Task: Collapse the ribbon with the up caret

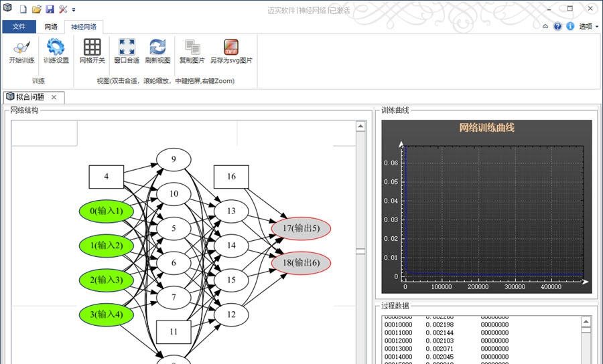Action: (545, 27)
